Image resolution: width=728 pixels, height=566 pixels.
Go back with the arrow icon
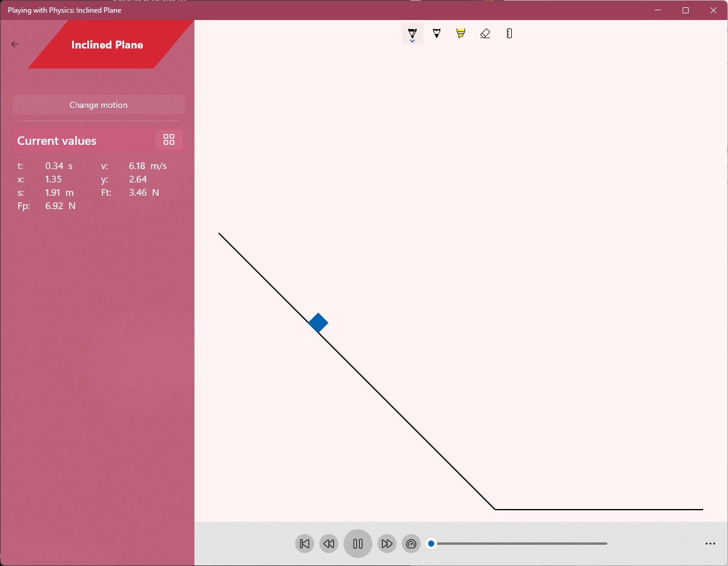[x=15, y=44]
